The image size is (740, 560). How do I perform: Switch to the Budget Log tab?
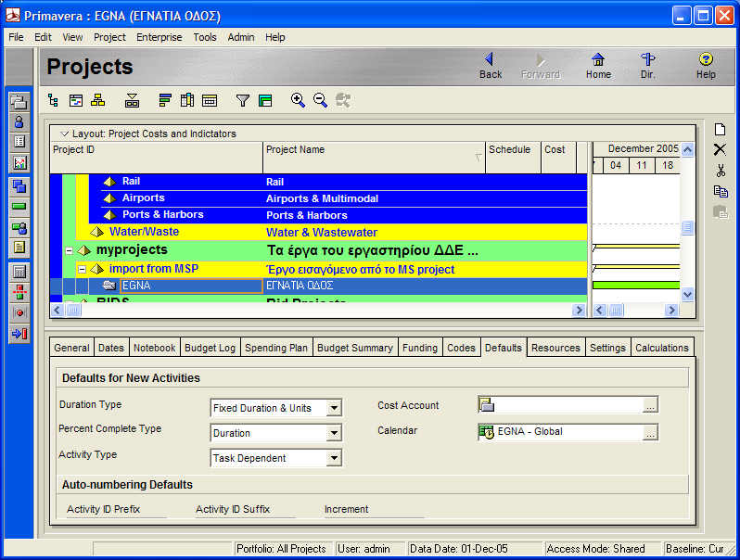coord(210,348)
